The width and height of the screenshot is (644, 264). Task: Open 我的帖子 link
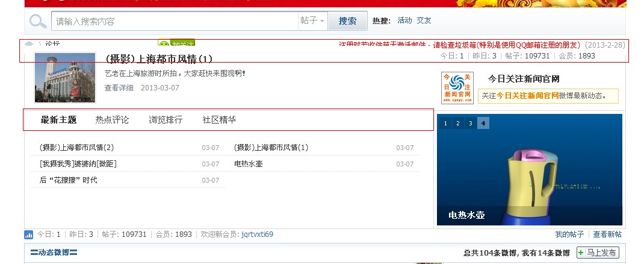(x=569, y=234)
